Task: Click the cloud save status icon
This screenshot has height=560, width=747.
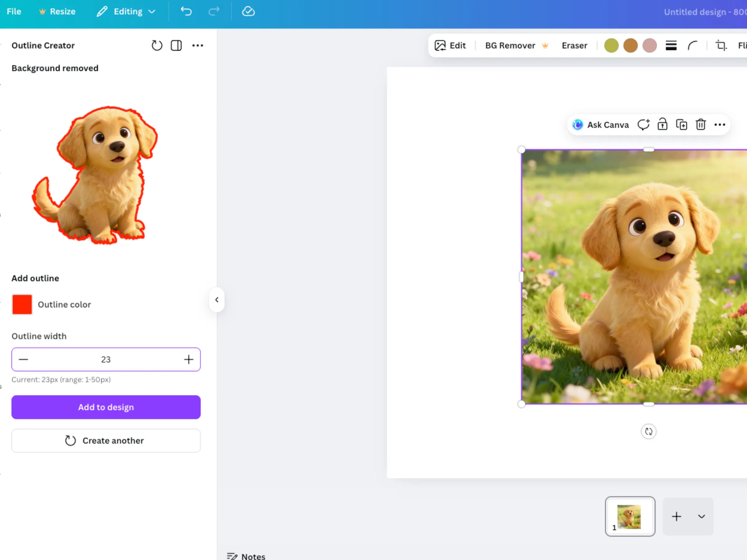Action: (x=248, y=12)
